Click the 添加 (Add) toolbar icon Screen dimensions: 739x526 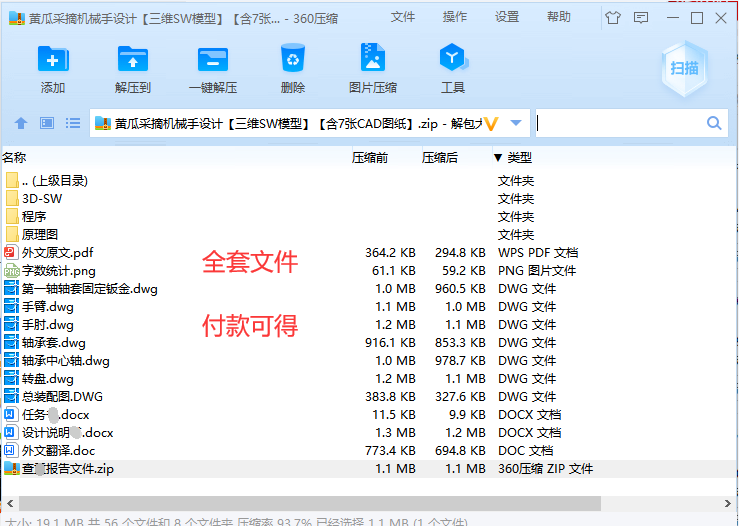53,59
